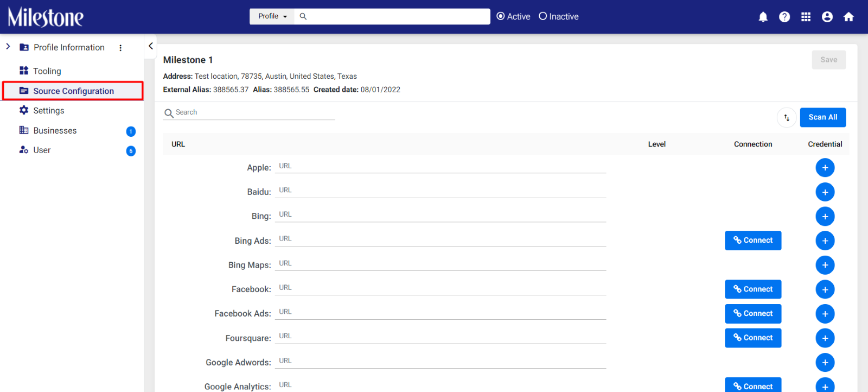Click the Milestone 1 title
The width and height of the screenshot is (868, 392).
tap(188, 60)
